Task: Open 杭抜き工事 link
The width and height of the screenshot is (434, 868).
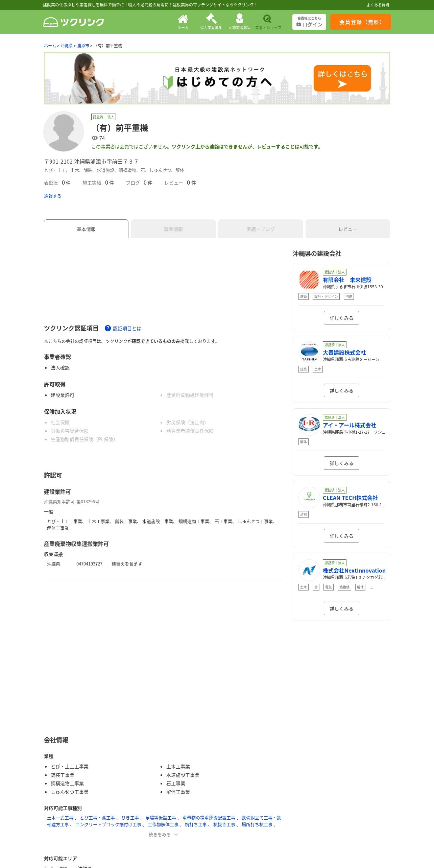Action: [224, 825]
